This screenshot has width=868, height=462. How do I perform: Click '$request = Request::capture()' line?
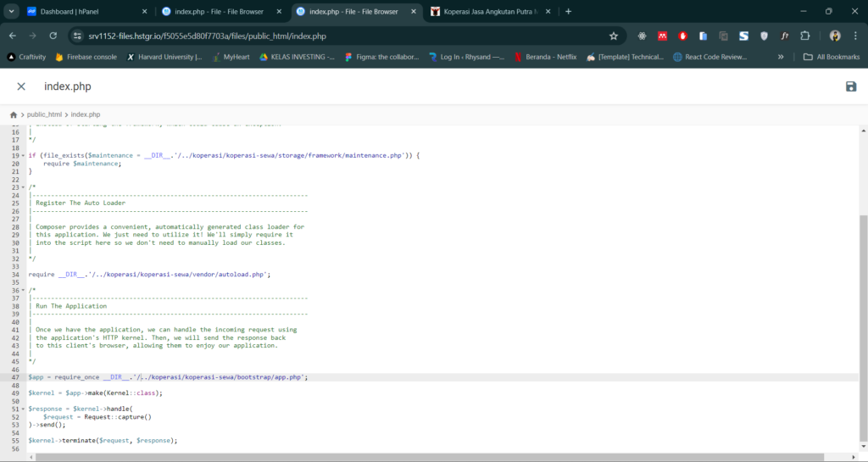coord(97,417)
